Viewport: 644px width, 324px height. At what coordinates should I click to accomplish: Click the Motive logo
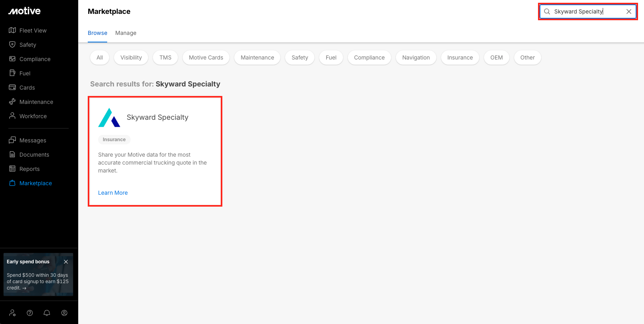25,11
